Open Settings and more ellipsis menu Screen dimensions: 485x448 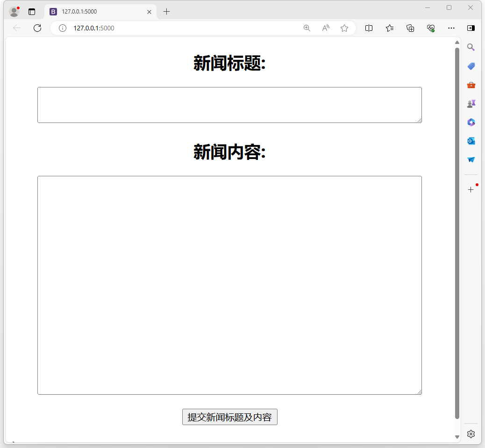coord(451,28)
